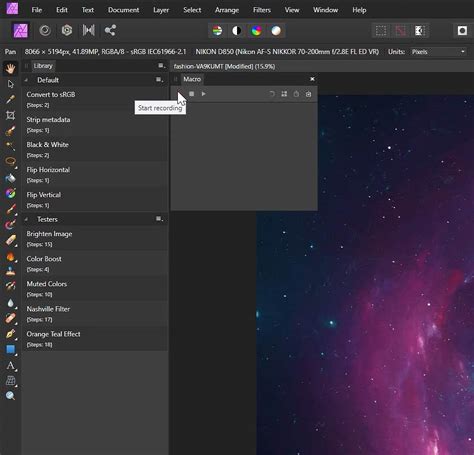The height and width of the screenshot is (455, 474).
Task: Select the View hand tool
Action: point(10,69)
